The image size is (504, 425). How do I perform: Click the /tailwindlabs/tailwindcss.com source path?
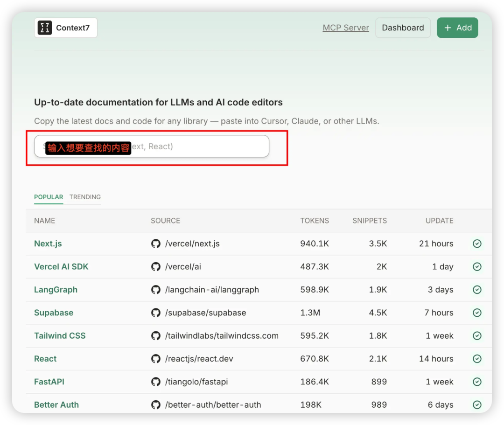click(x=222, y=336)
